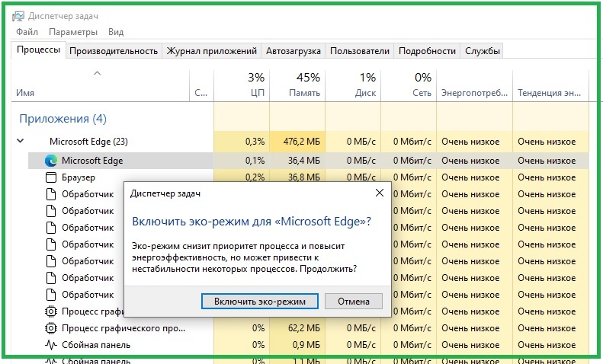Viewport: 603px width, 364px height.
Task: Close the eco-mode dialog with X
Action: (x=380, y=193)
